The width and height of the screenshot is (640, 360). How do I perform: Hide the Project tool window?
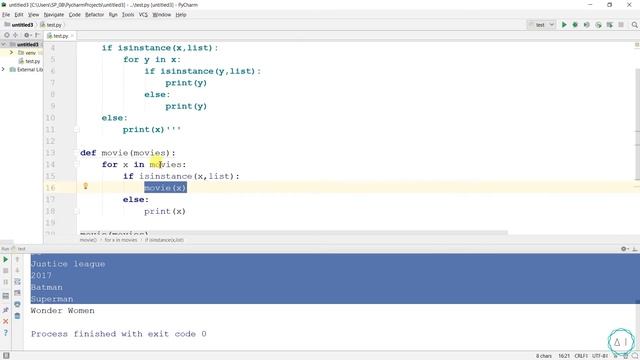click(x=37, y=36)
